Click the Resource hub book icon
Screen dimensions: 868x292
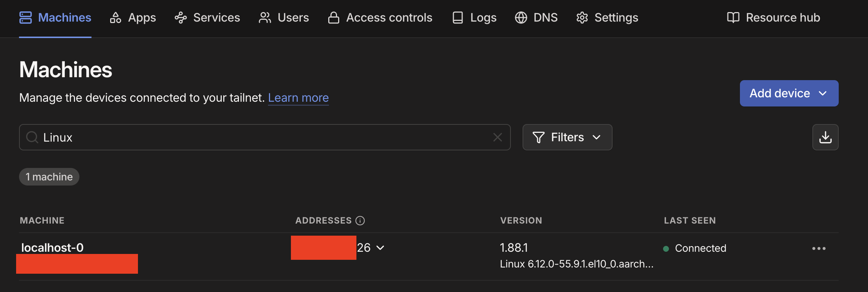(733, 18)
